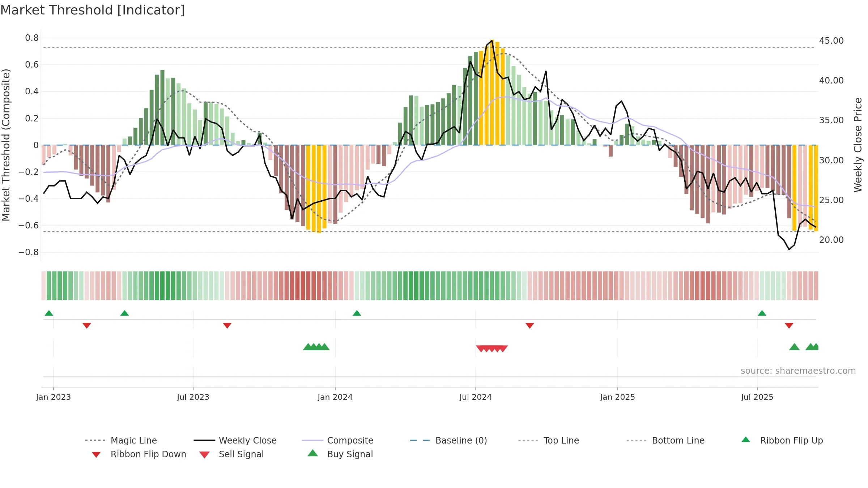This screenshot has height=488, width=868.
Task: Toggle the Composite legend entry
Action: (337, 440)
